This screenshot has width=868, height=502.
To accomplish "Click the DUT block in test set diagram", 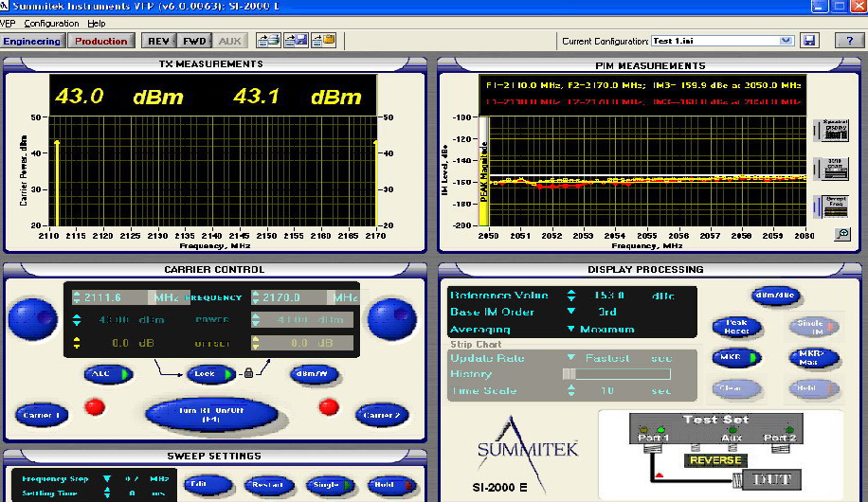I will (771, 479).
